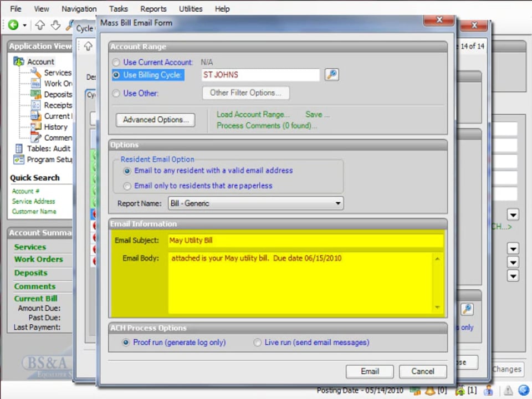This screenshot has height=399, width=532.
Task: Open the Navigation menu
Action: (79, 9)
